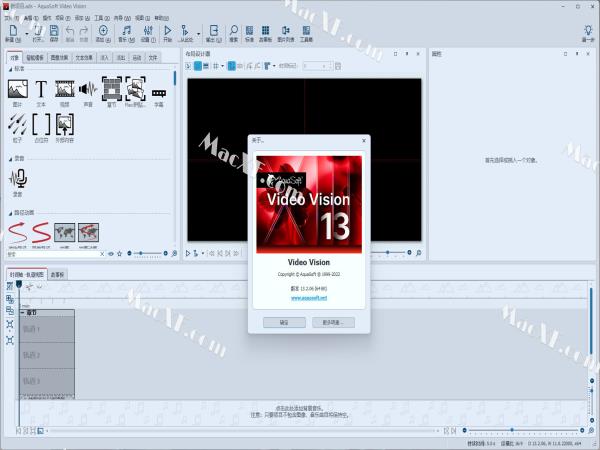Select the Subtitle (字幕) object icon
The image size is (600, 450).
(x=159, y=93)
